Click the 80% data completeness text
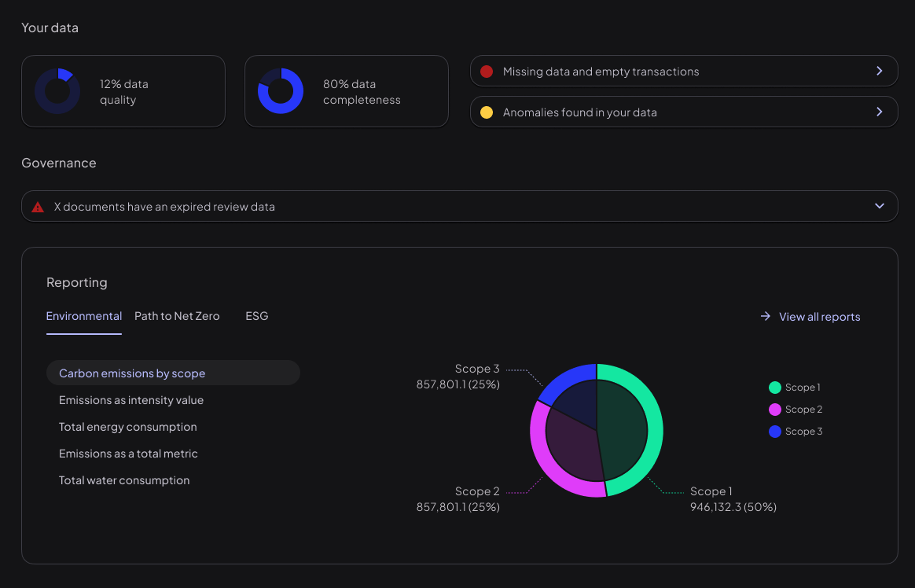This screenshot has width=915, height=588. pos(362,92)
